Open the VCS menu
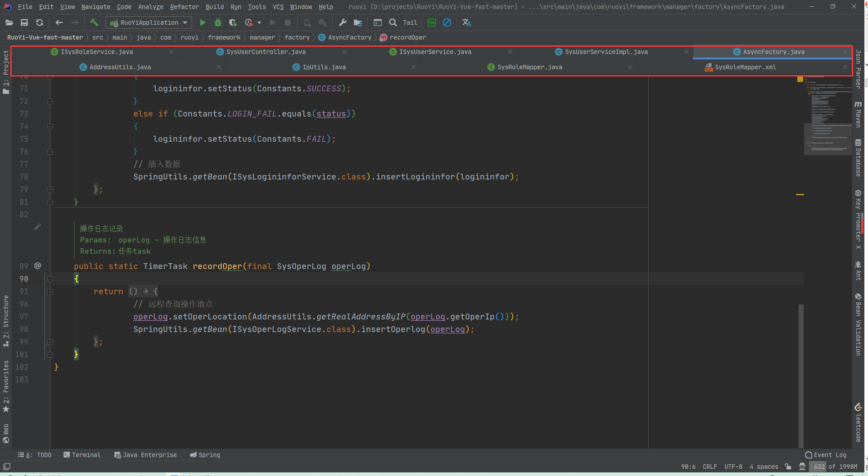 pos(278,7)
